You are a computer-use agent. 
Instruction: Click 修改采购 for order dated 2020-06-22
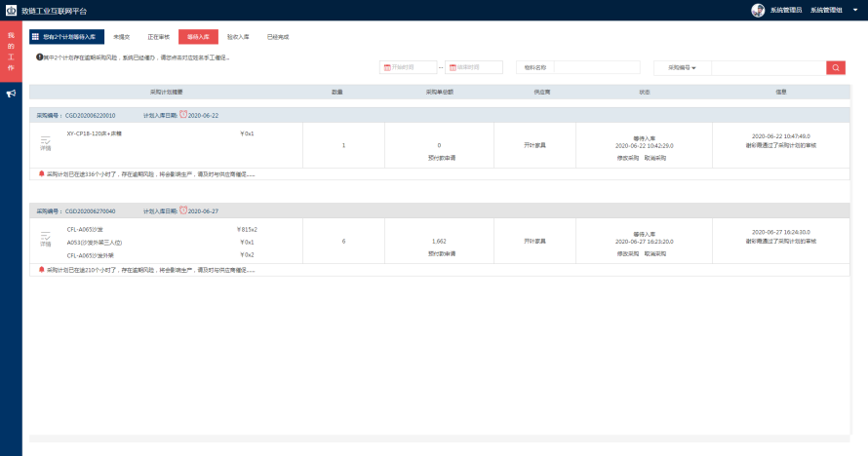[628, 158]
